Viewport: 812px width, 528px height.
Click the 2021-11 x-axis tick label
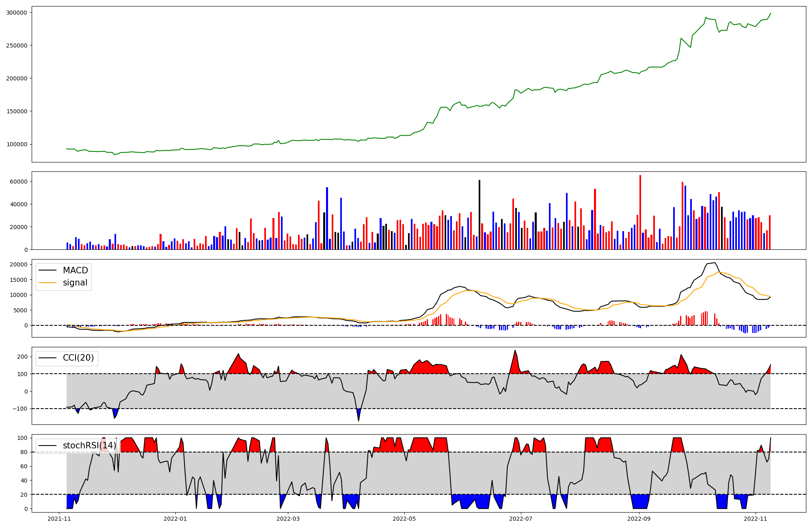59,519
